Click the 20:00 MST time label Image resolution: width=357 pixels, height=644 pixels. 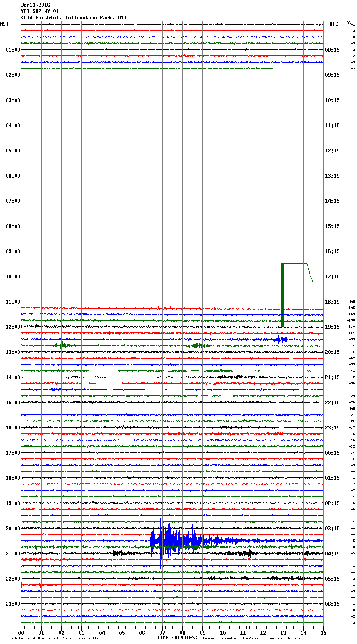pos(13,529)
